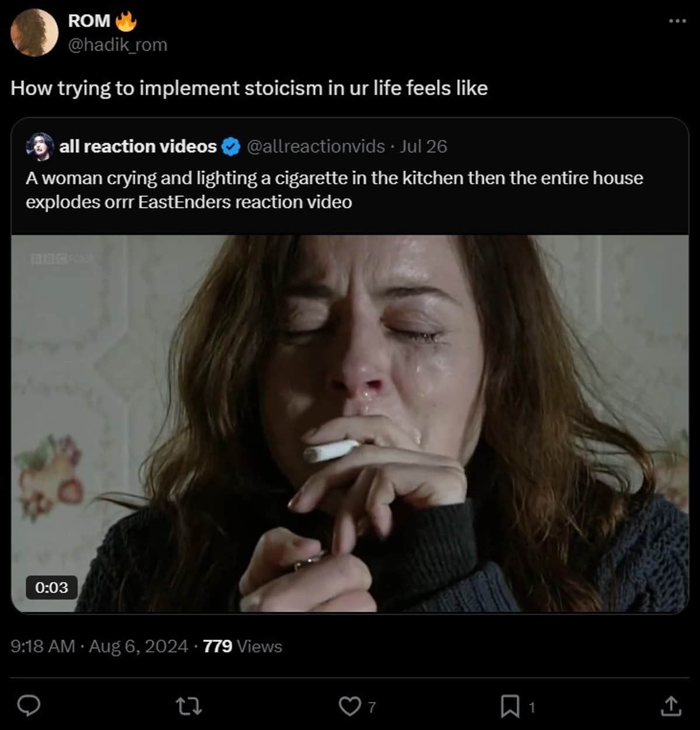700x730 pixels.
Task: Click the 779 Views count
Action: point(241,647)
